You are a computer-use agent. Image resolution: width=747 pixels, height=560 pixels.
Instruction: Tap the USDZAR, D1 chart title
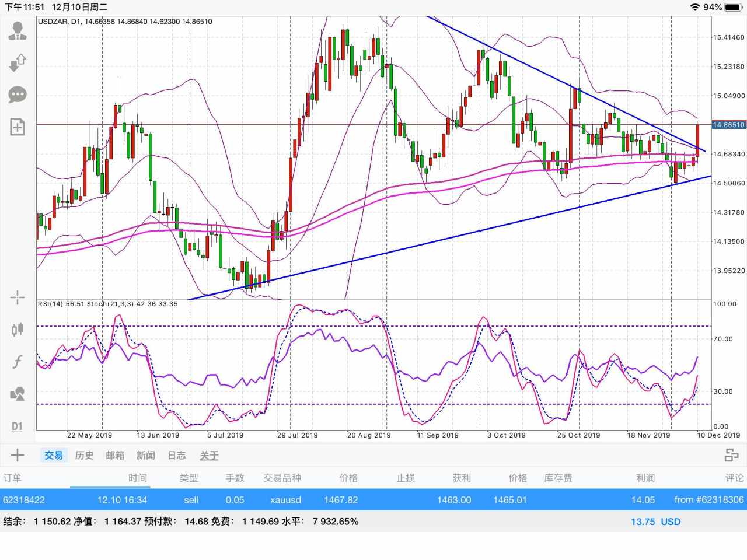click(125, 22)
